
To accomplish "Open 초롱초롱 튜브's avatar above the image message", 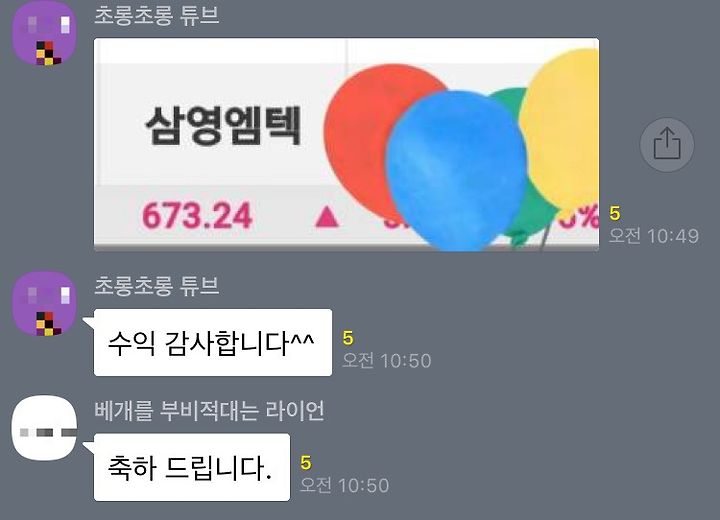I will coord(44,34).
